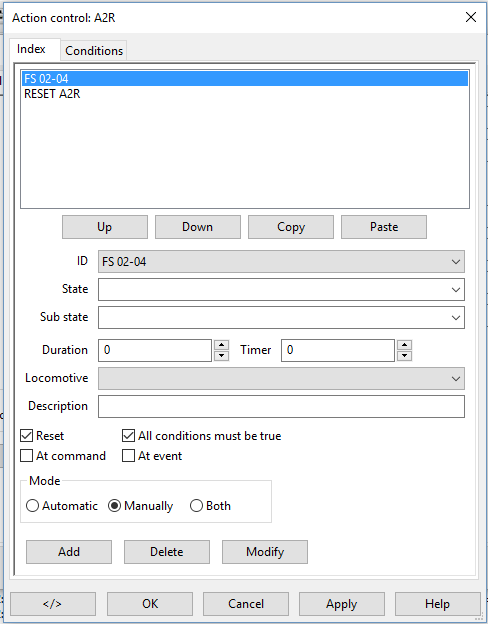Expand the Sub state dropdown
The image size is (488, 624).
click(281, 317)
